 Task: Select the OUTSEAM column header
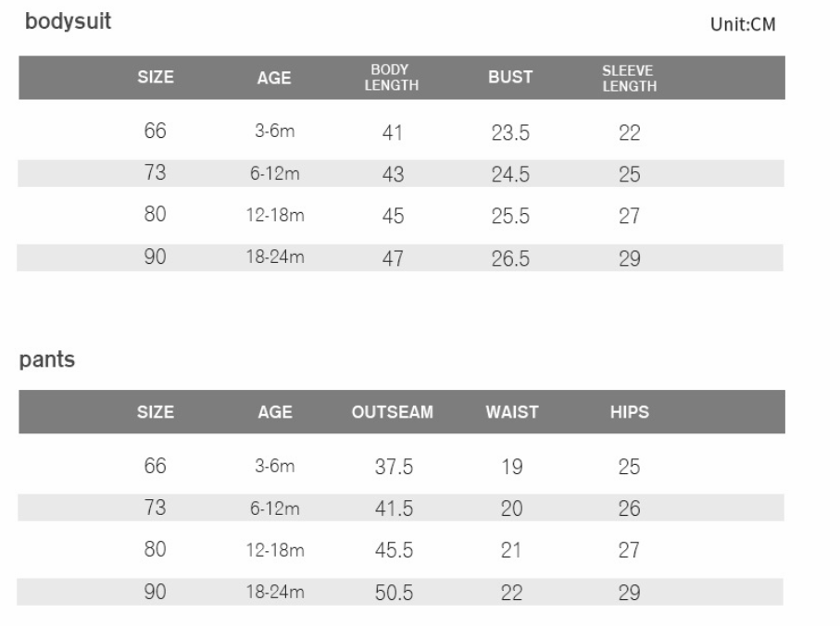393,413
